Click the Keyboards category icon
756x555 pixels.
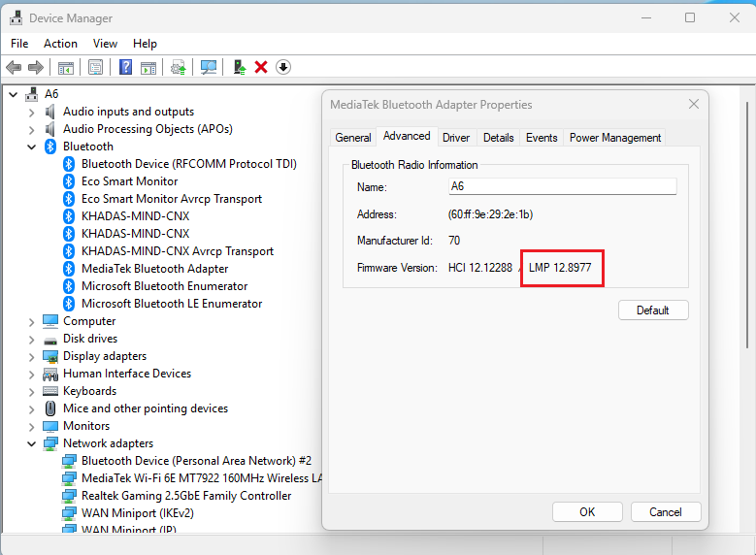(x=50, y=391)
